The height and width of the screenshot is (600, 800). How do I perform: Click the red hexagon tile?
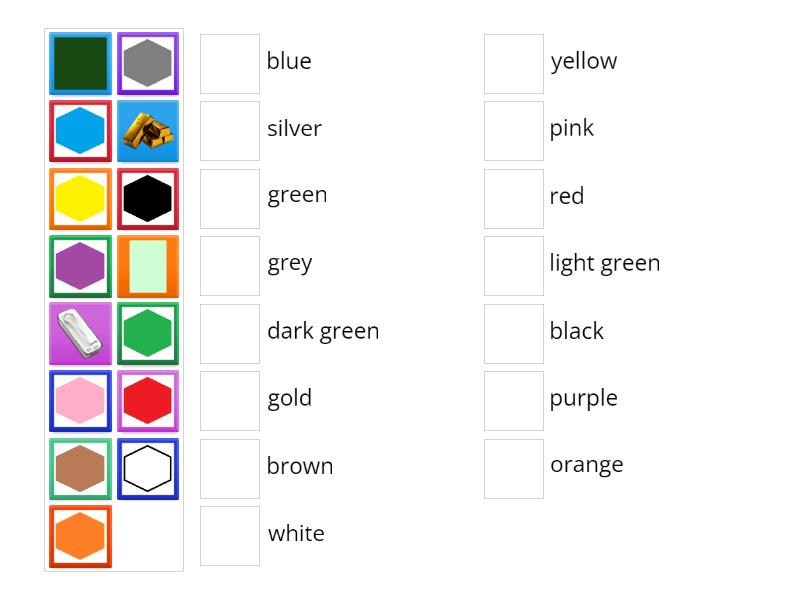pyautogui.click(x=148, y=401)
